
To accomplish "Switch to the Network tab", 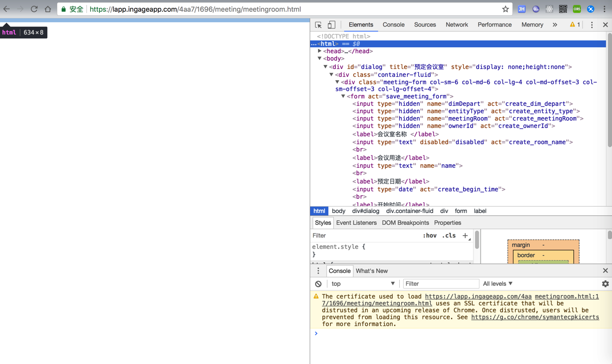I will tap(456, 25).
